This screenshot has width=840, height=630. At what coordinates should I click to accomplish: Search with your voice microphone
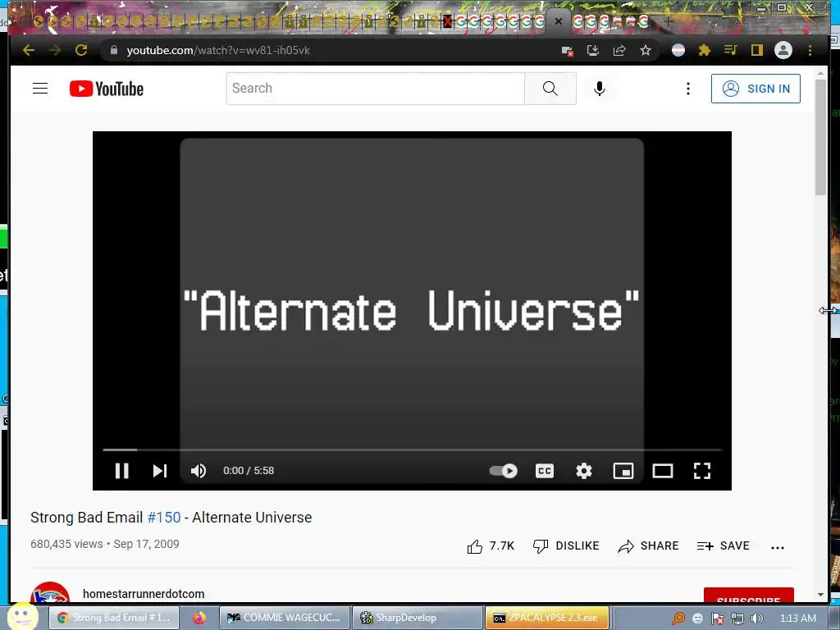(x=600, y=89)
